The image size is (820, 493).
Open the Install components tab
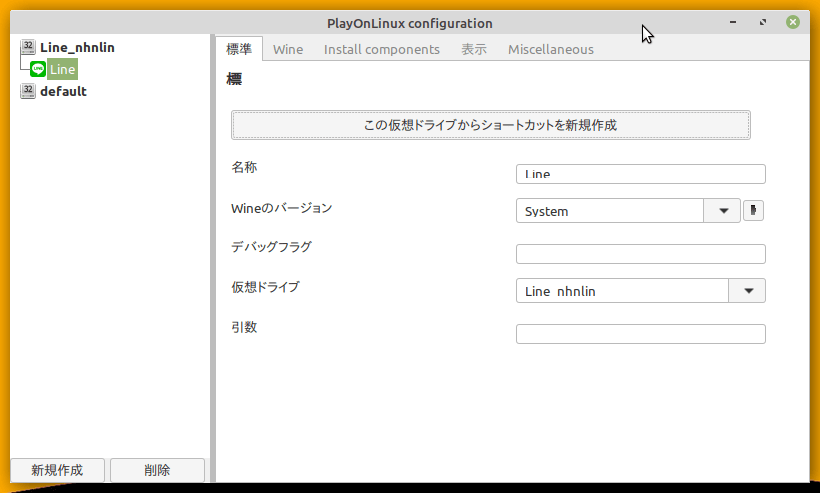tap(382, 49)
